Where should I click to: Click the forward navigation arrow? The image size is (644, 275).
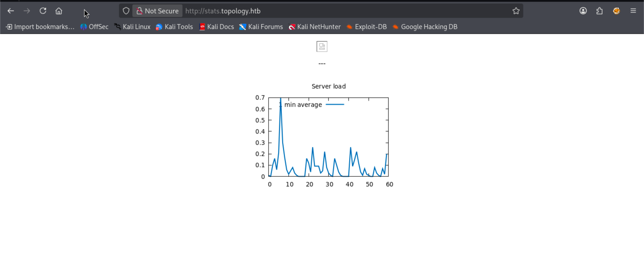pos(27,11)
